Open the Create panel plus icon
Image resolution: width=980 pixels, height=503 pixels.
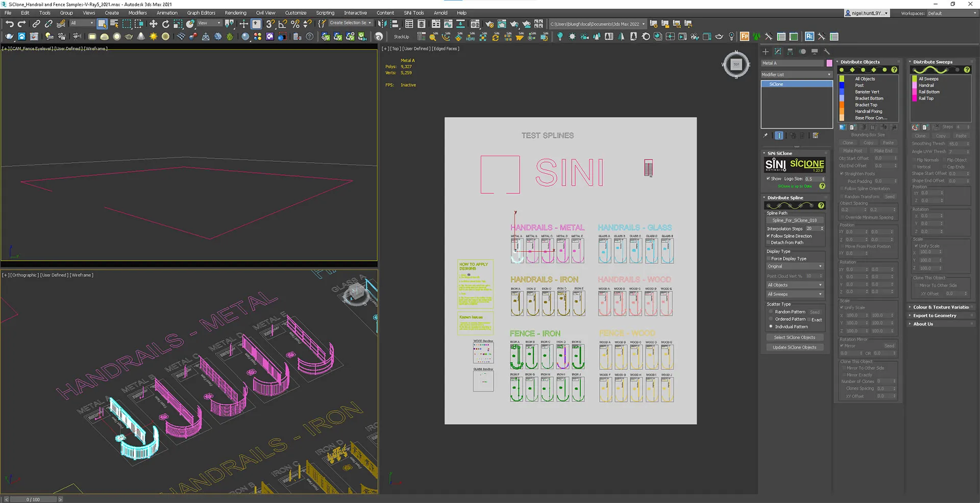click(766, 52)
